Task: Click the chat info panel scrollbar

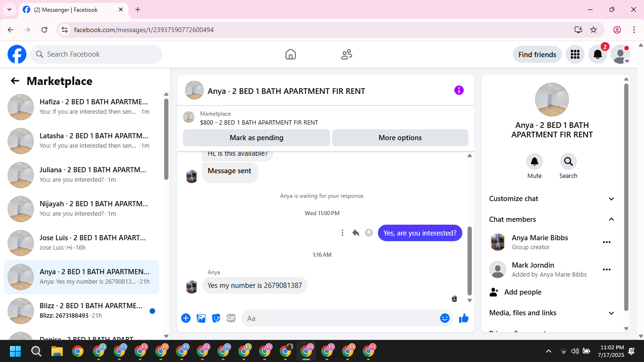Action: (626, 197)
